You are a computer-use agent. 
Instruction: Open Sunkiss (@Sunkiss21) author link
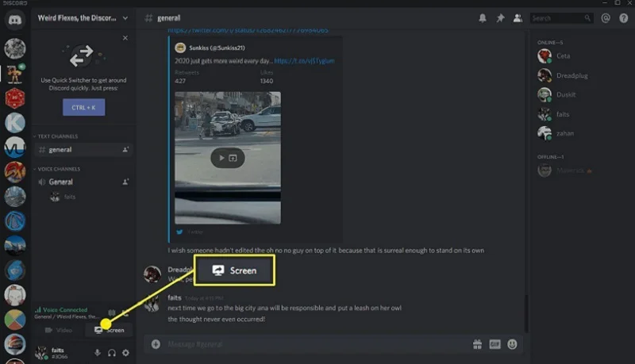tap(217, 48)
